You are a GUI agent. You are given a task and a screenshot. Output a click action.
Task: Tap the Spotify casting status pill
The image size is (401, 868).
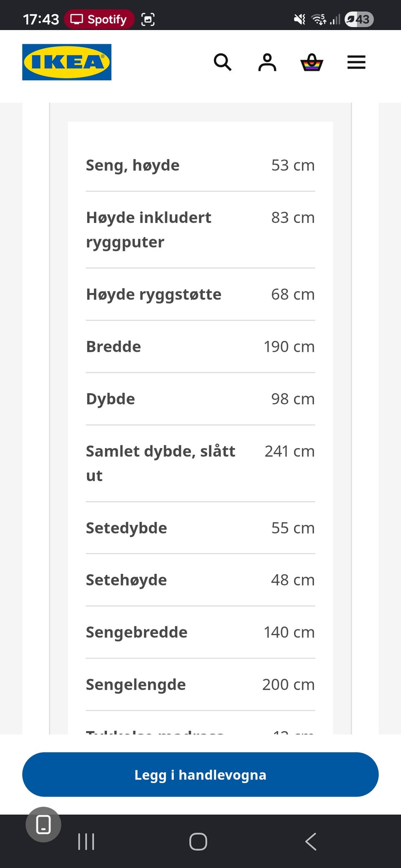[x=99, y=19]
